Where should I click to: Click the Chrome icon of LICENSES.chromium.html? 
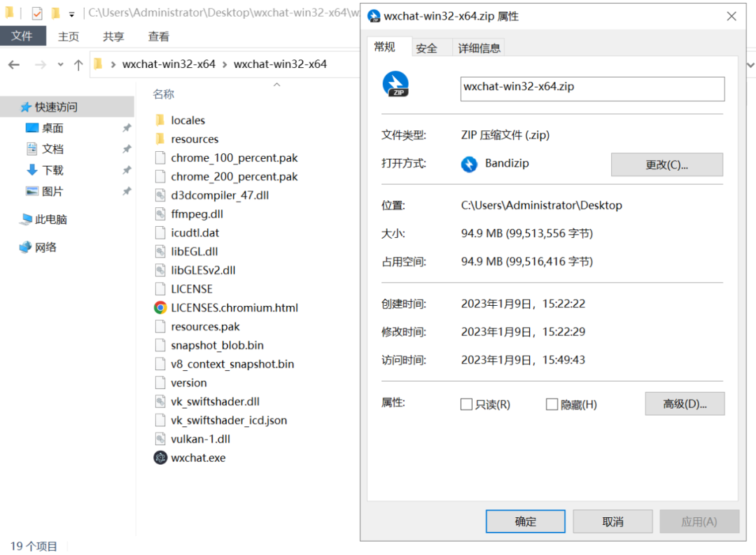160,307
